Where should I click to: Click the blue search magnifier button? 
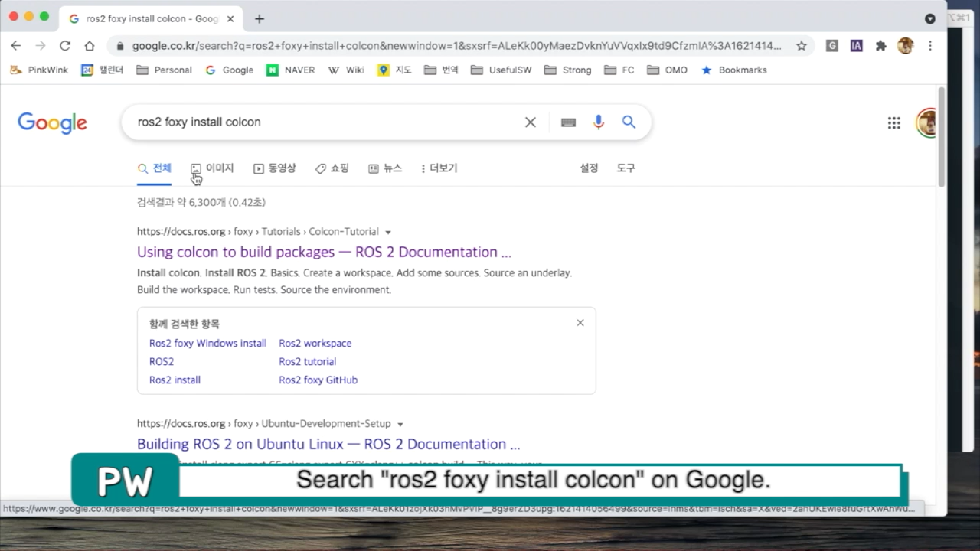click(629, 122)
